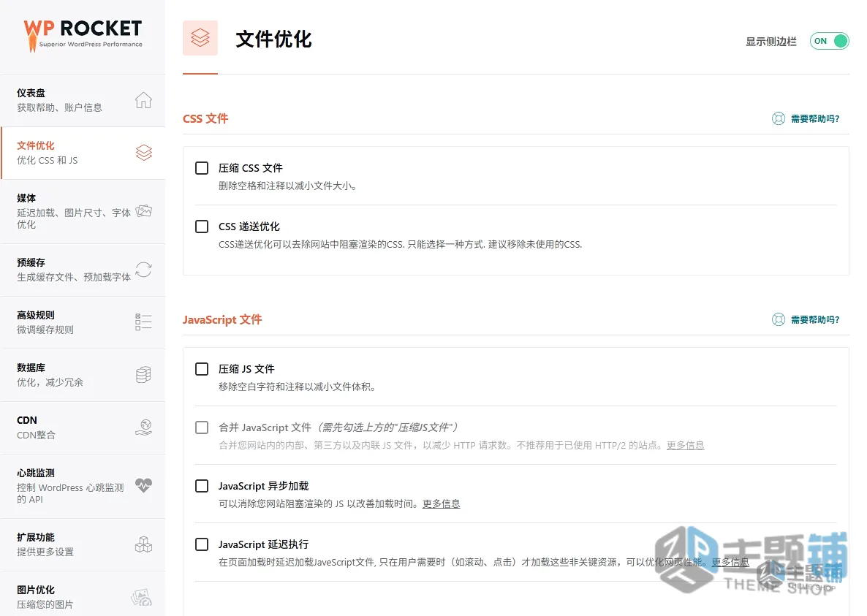Click the 文件优化 page title

pyautogui.click(x=273, y=39)
